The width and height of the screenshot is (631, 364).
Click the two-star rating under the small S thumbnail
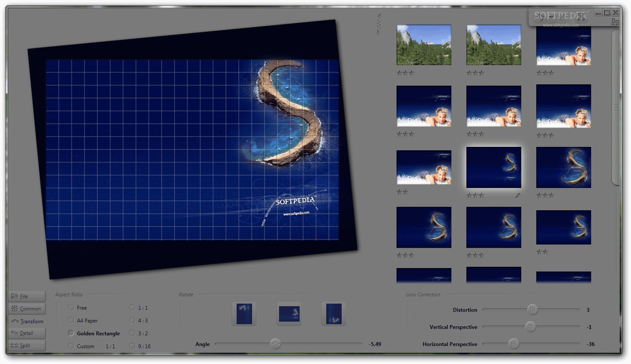[x=542, y=252]
